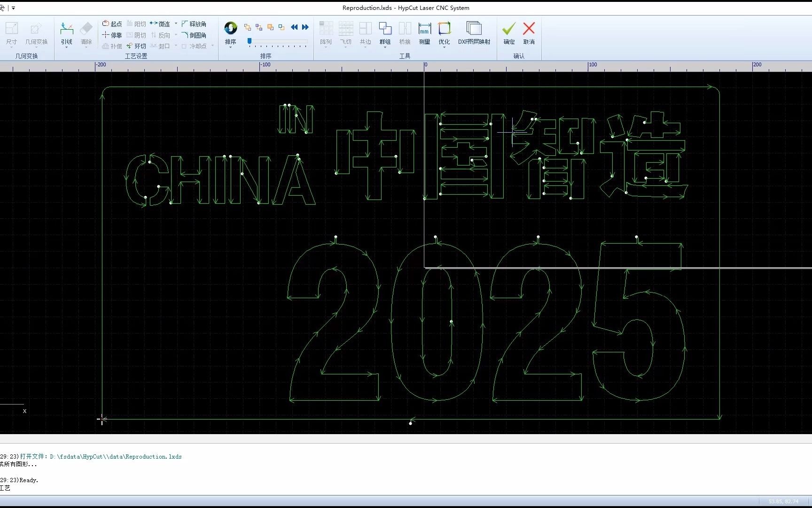This screenshot has height=508, width=812.
Task: Click the digit 0 shape in 2025
Action: 437,321
